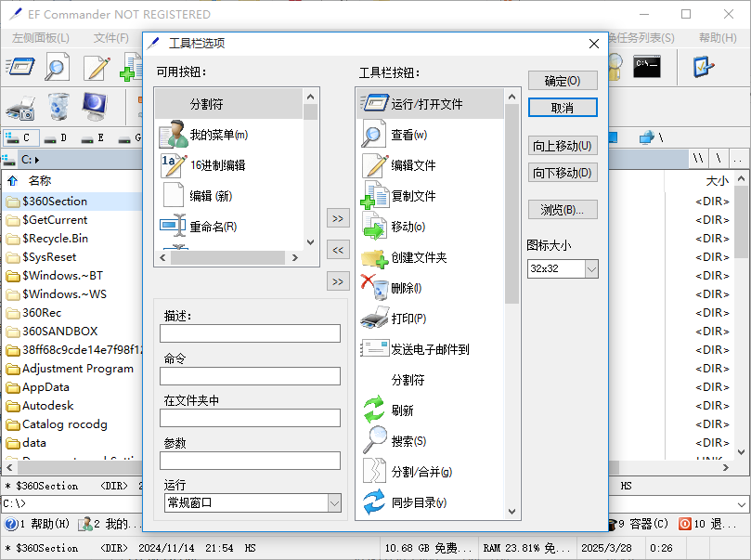Click the 名称 column header
This screenshot has height=560, width=751.
[39, 180]
